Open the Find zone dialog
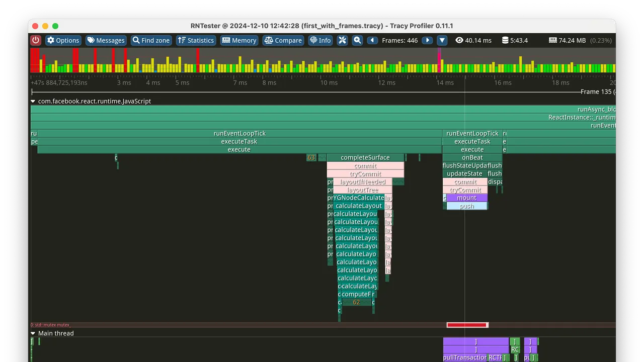The width and height of the screenshot is (644, 362). coord(151,40)
